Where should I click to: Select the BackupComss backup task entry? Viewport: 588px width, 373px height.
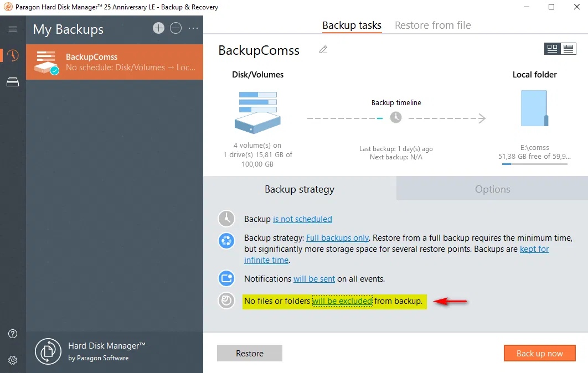click(115, 62)
